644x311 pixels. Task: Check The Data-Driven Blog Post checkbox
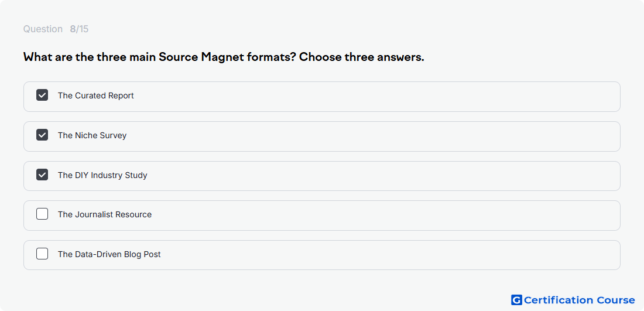pyautogui.click(x=42, y=254)
